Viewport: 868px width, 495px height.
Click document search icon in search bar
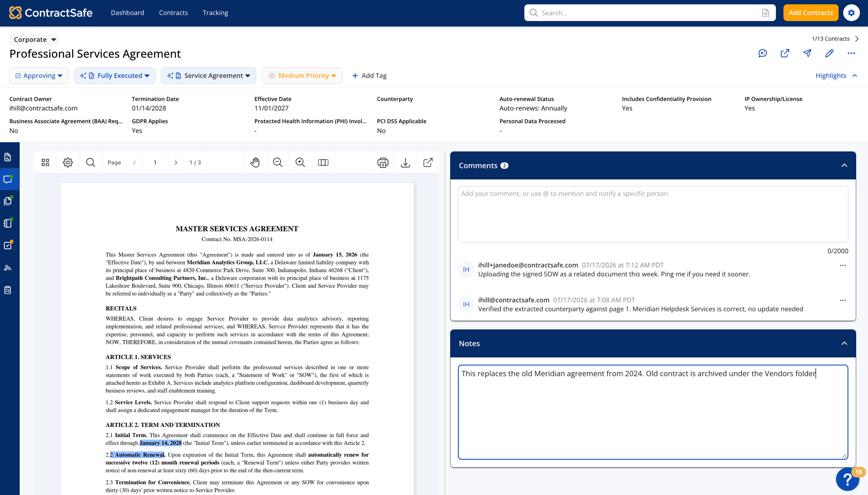(765, 13)
